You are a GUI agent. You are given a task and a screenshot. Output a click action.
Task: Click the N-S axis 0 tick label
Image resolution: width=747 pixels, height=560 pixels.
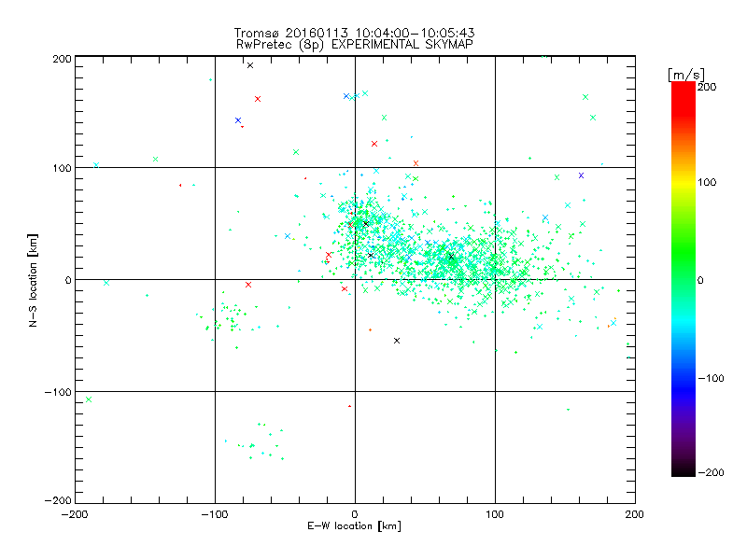(x=68, y=280)
